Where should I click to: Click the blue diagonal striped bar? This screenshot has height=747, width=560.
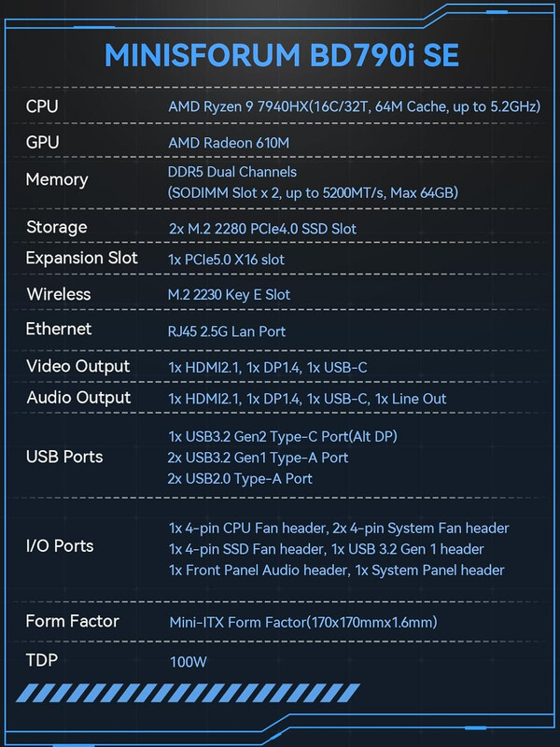(x=188, y=693)
